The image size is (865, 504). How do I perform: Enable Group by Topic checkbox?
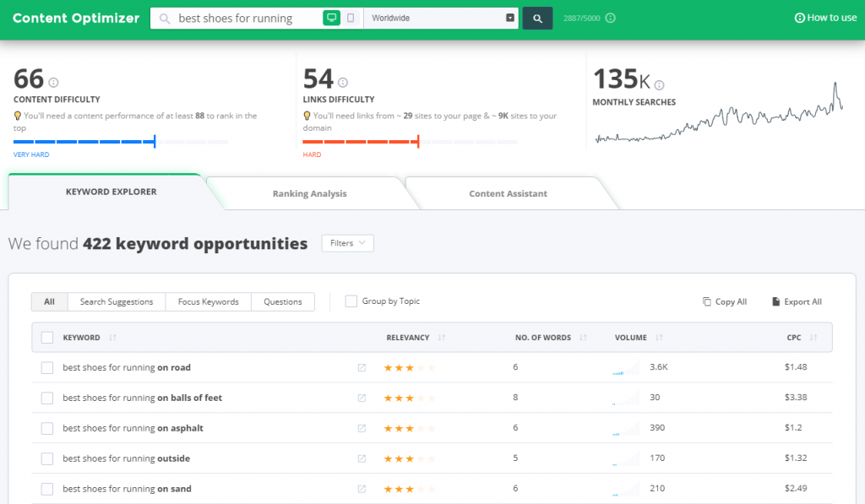(351, 301)
